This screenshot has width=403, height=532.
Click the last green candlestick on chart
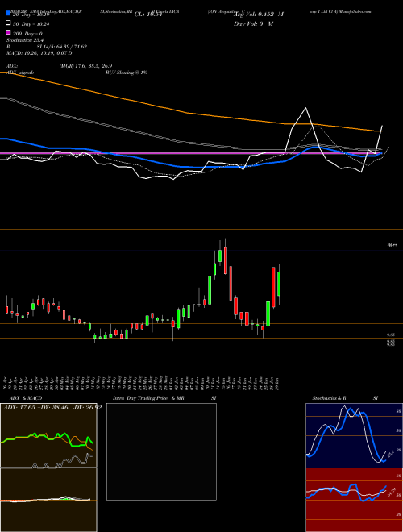point(279,284)
